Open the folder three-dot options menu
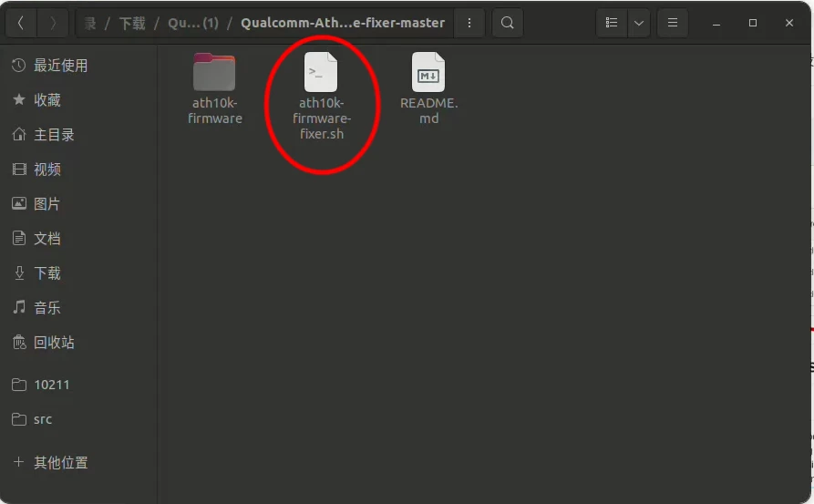 click(x=469, y=23)
